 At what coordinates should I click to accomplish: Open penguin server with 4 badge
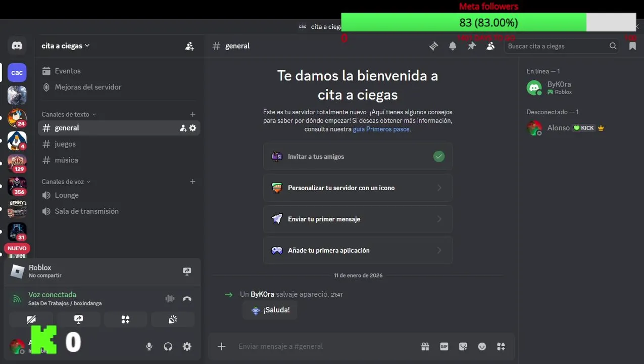pos(17,141)
